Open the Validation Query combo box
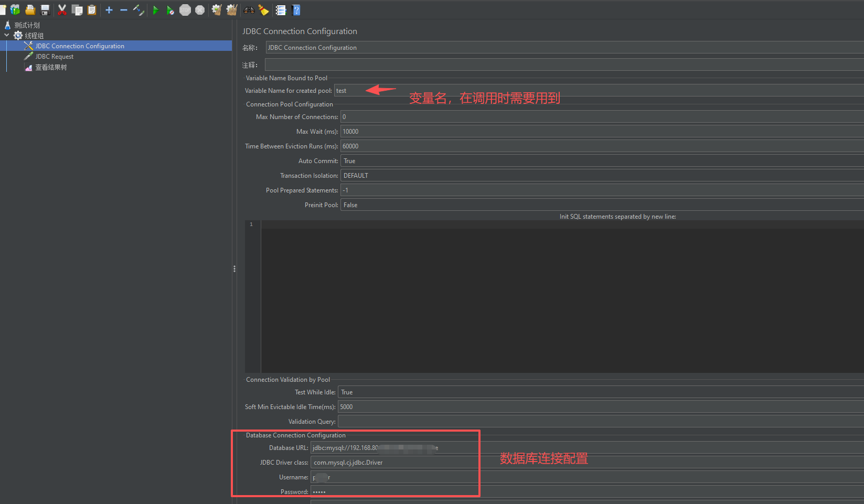 click(601, 422)
